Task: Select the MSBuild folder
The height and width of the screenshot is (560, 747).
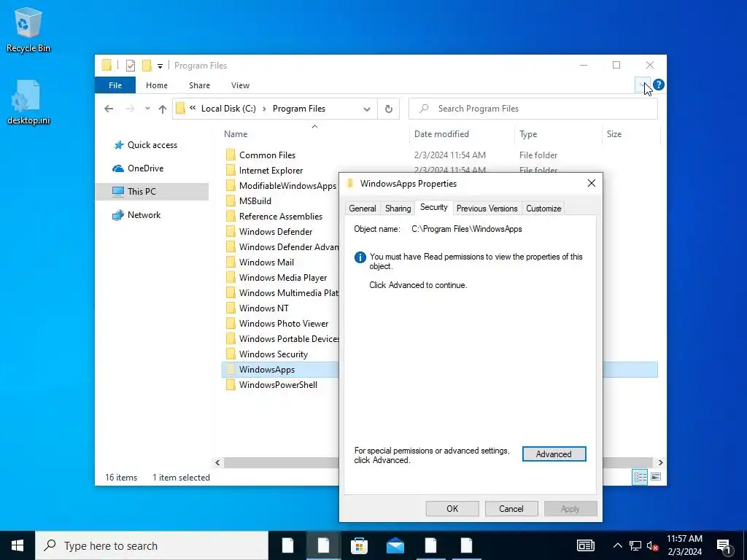Action: click(x=255, y=201)
